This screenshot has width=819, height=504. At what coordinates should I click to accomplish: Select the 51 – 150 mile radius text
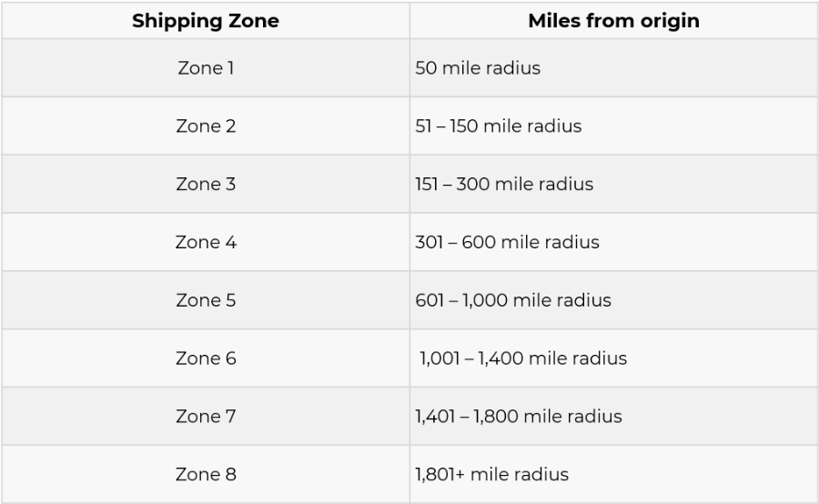(x=498, y=126)
